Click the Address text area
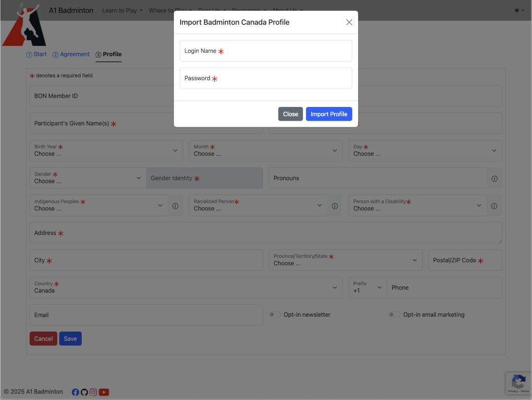 [x=266, y=233]
